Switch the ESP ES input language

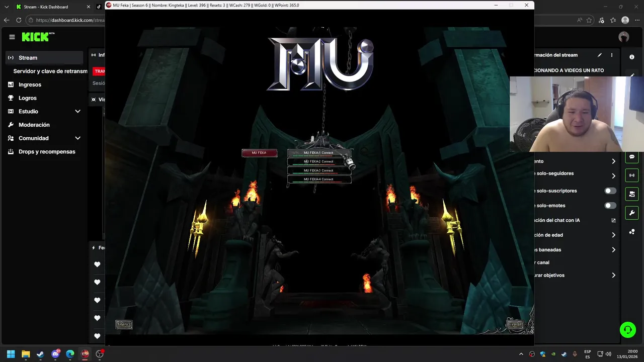tap(588, 354)
